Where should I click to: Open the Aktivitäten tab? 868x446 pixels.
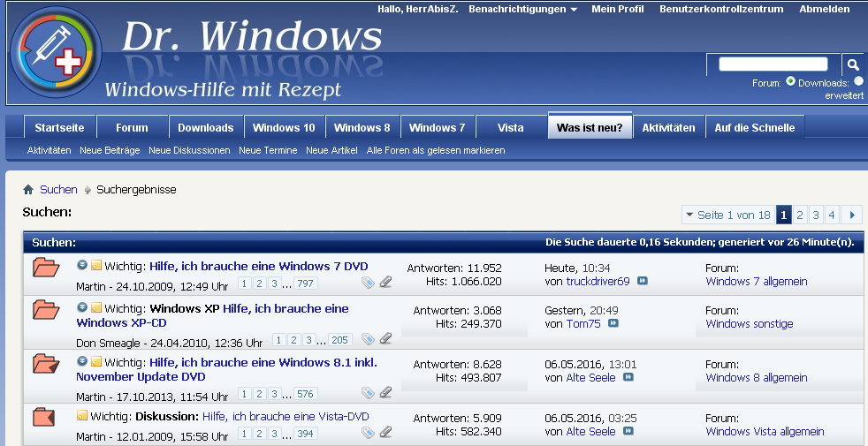pyautogui.click(x=668, y=128)
